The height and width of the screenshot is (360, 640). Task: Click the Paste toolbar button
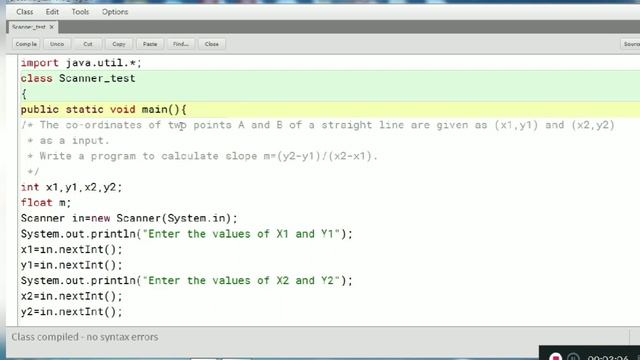pyautogui.click(x=150, y=44)
